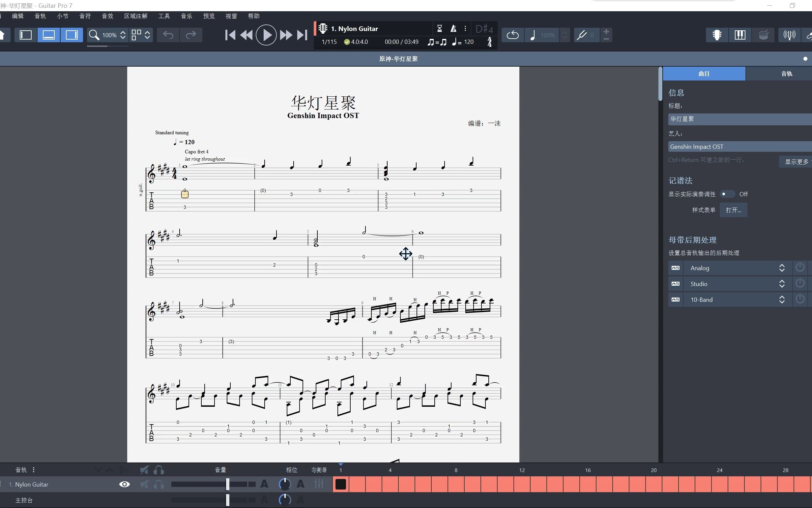Click the undo arrow button
This screenshot has width=812, height=508.
[168, 35]
